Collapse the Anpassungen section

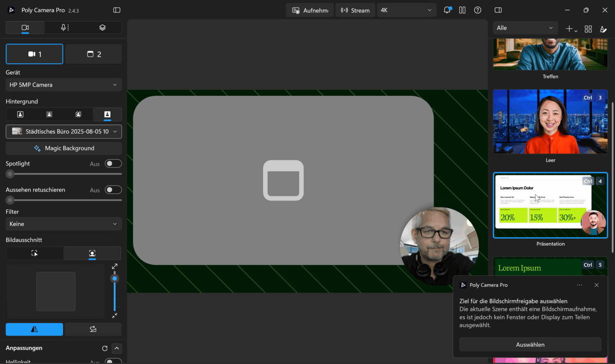pos(117,348)
